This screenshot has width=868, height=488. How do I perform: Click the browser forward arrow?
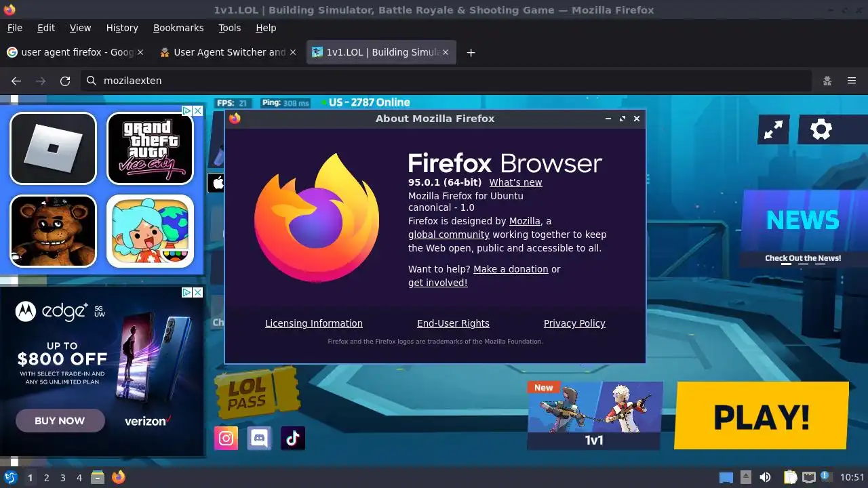tap(41, 81)
